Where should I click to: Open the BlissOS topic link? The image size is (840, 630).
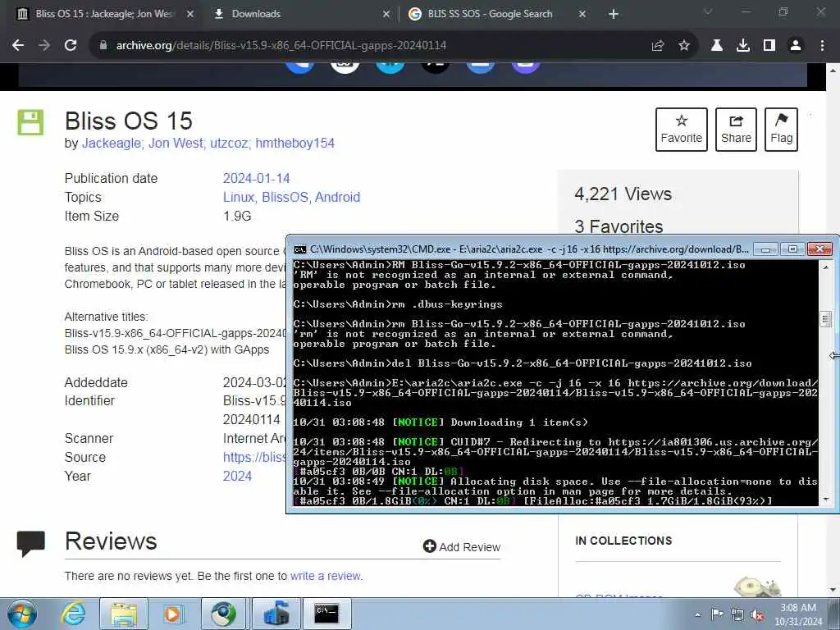click(285, 197)
